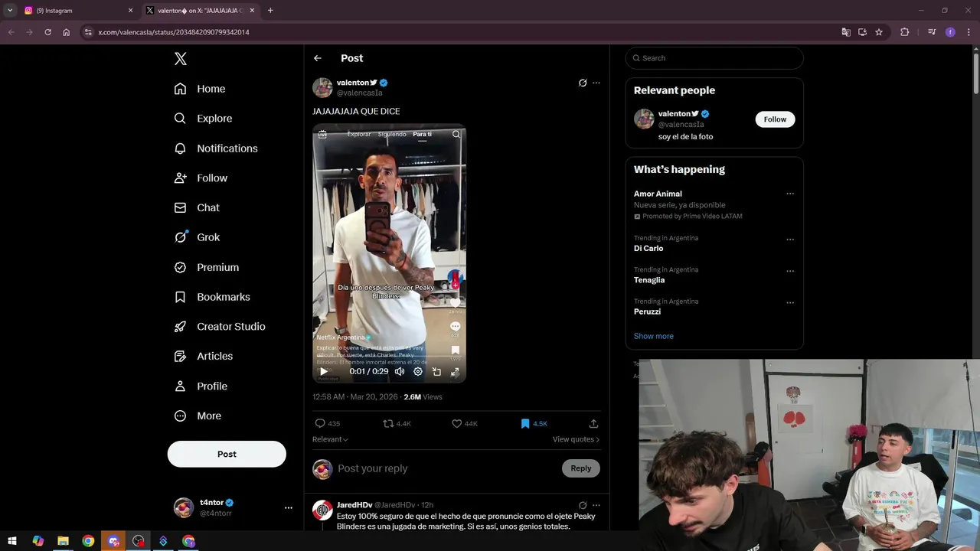Expand the More sidebar menu
Viewport: 980px width, 551px height.
click(x=198, y=416)
